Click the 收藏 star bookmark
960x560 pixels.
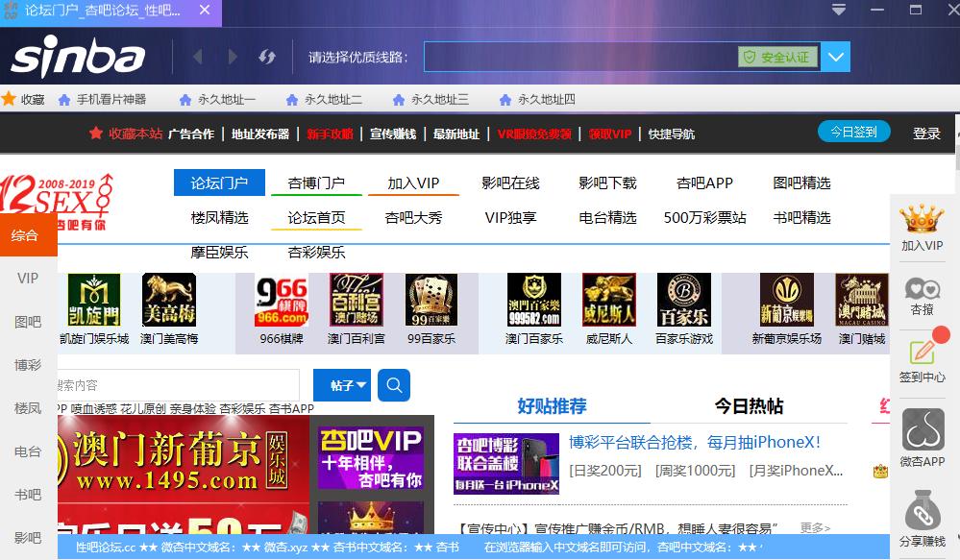point(23,99)
